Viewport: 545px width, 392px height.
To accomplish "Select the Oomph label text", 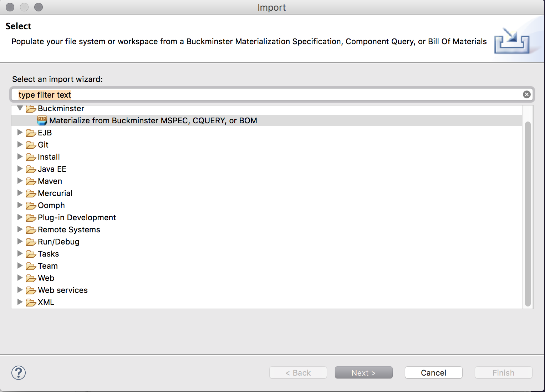I will (51, 205).
